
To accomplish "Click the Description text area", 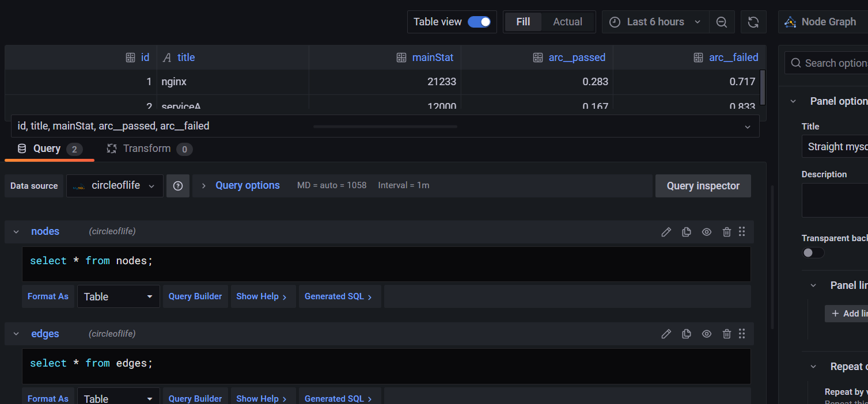I will (x=835, y=200).
